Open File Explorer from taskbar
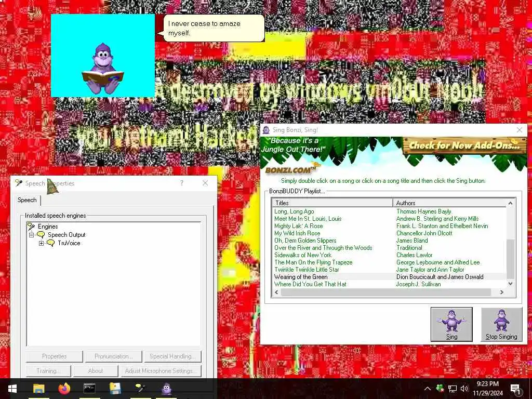532x399 pixels. (x=38, y=389)
